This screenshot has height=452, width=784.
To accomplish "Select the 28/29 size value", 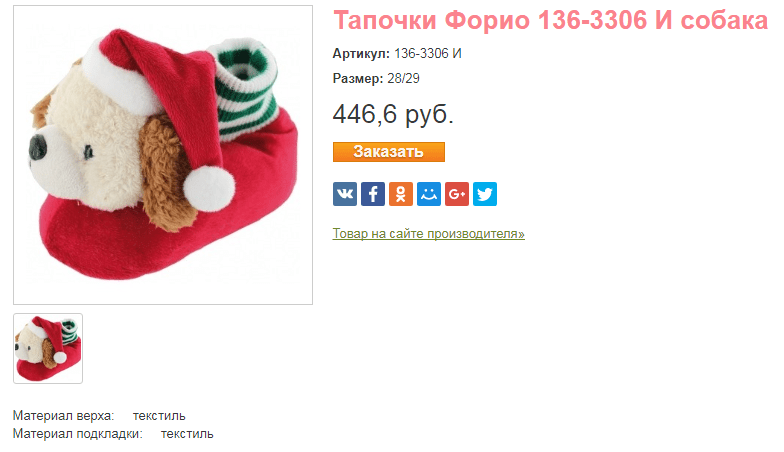I will click(x=404, y=78).
